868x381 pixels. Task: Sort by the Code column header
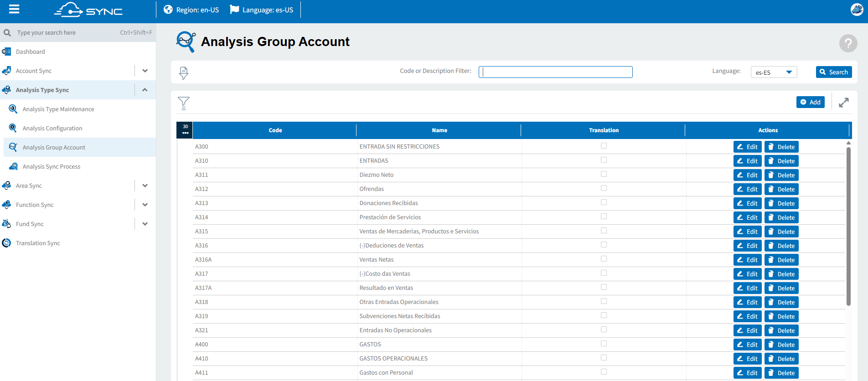275,130
